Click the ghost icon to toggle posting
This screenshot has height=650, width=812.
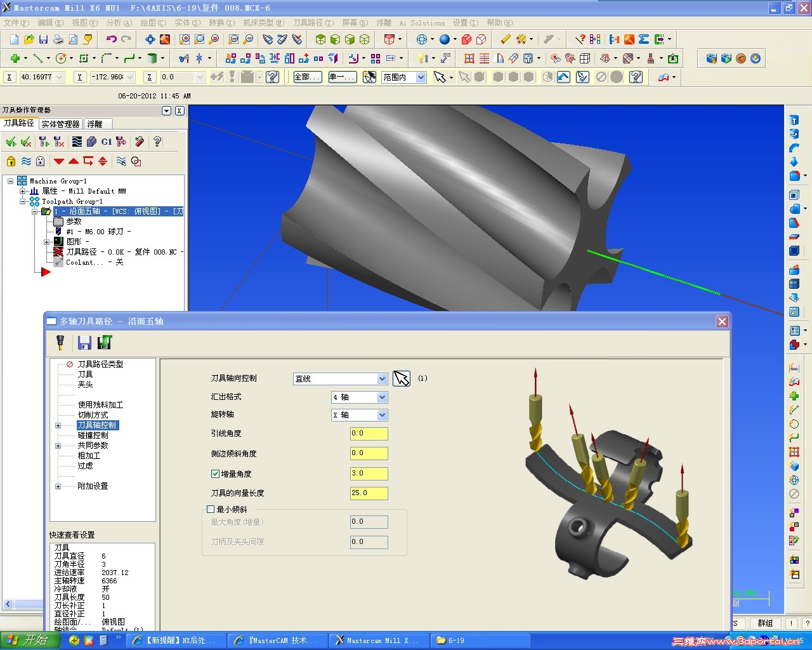41,161
